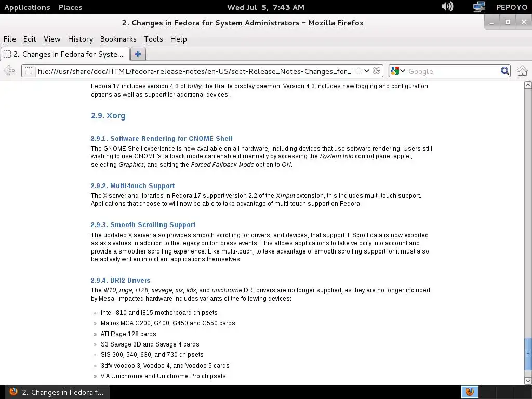The width and height of the screenshot is (532, 399).
Task: Open the History menu
Action: (81, 39)
